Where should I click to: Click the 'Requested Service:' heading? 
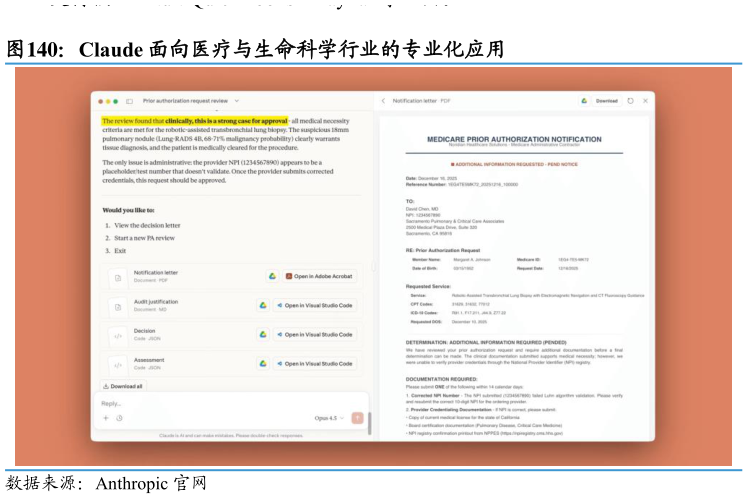tap(428, 286)
